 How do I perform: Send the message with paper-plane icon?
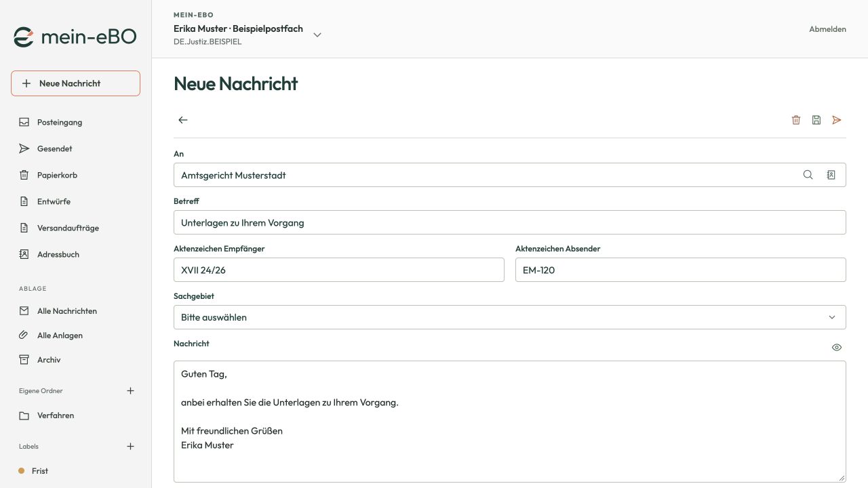(x=837, y=120)
